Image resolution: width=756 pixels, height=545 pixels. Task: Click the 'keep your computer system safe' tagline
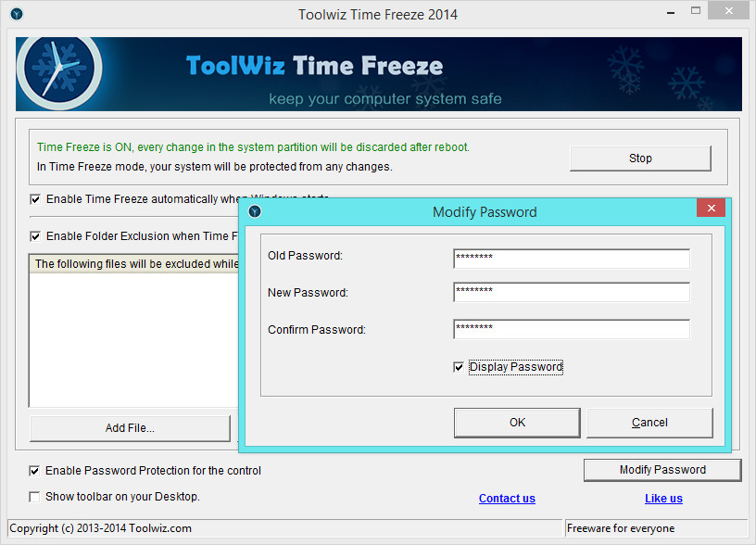point(385,99)
